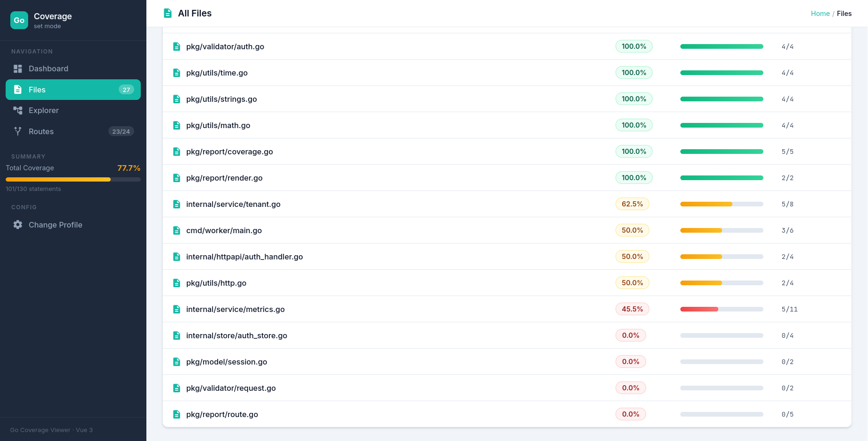Click the Total Coverage progress bar

click(x=73, y=180)
